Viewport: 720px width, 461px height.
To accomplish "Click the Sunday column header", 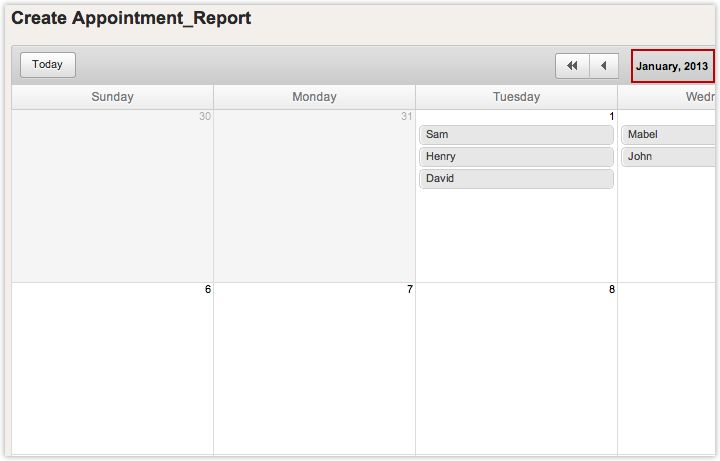I will 112,97.
